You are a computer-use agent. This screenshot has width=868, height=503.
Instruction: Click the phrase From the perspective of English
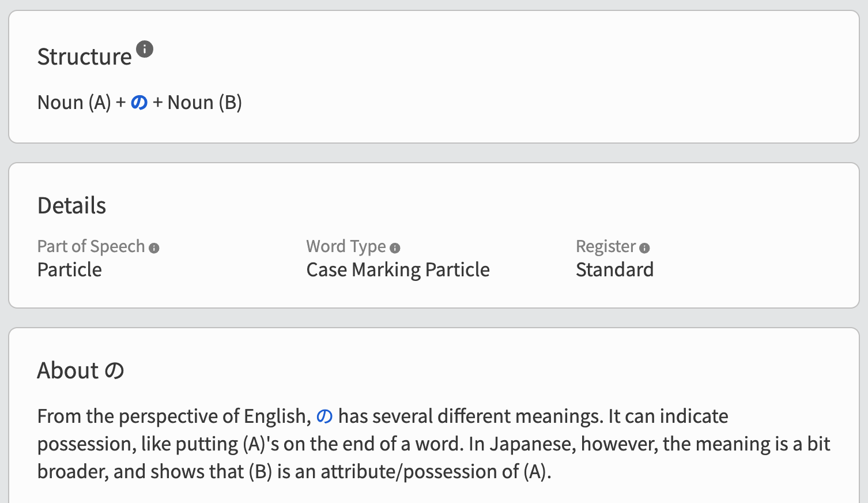tap(174, 416)
